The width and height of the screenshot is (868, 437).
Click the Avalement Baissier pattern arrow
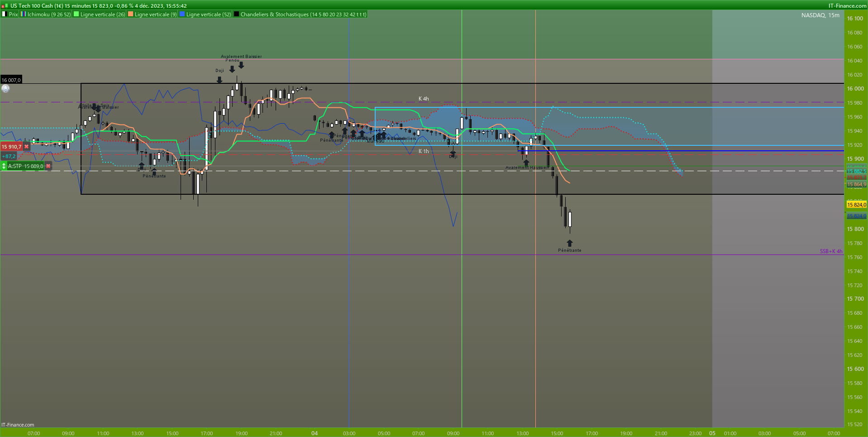coord(241,65)
